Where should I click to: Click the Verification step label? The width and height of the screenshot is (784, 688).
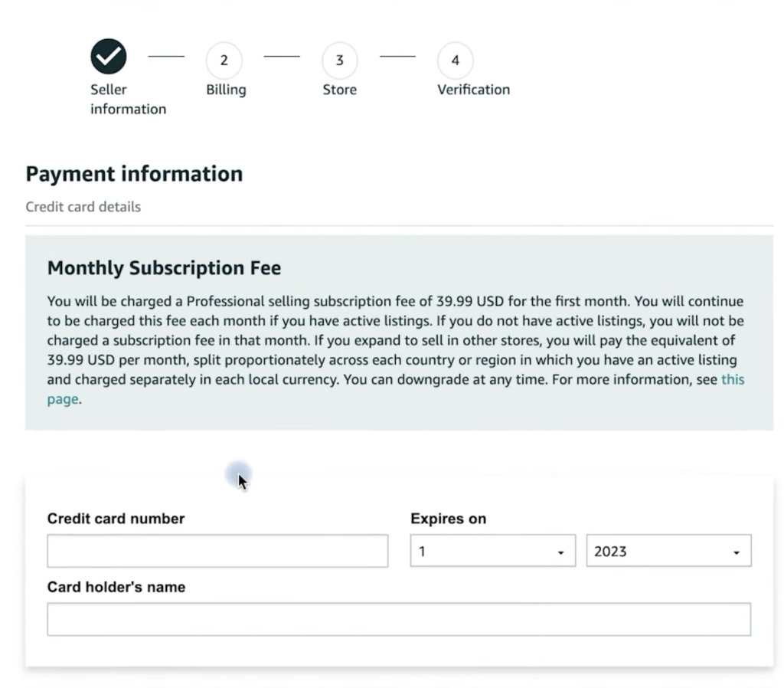[473, 90]
